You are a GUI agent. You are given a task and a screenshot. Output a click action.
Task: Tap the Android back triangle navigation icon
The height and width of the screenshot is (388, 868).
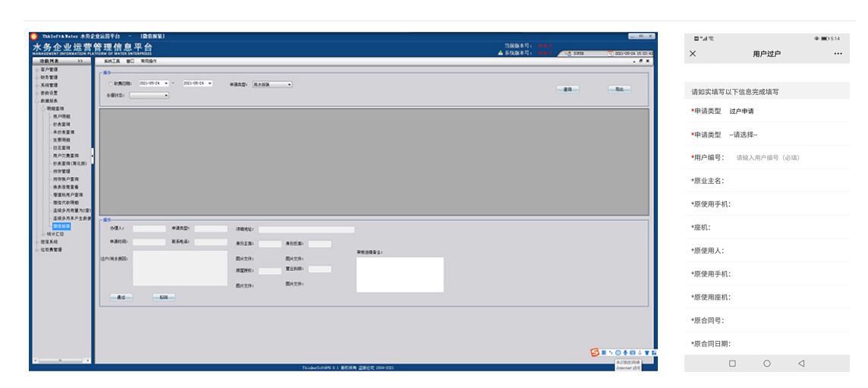(x=801, y=363)
